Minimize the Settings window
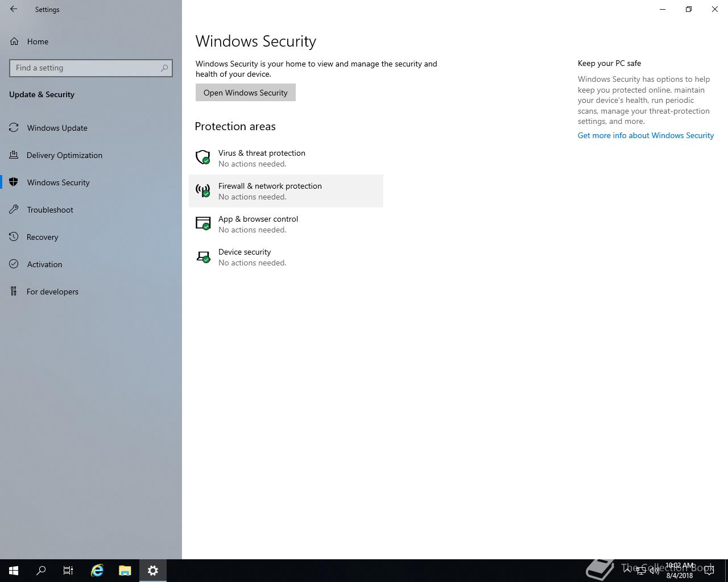Screen dimensions: 728x582 (x=663, y=9)
